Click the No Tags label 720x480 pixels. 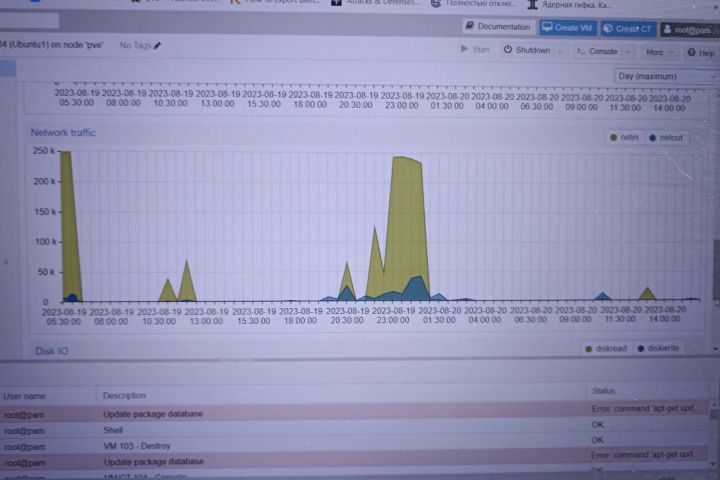pos(135,45)
